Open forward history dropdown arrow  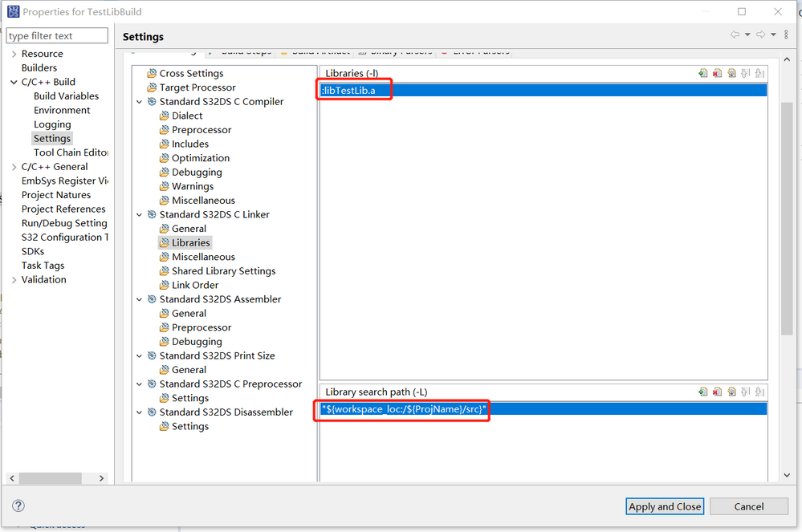click(773, 35)
